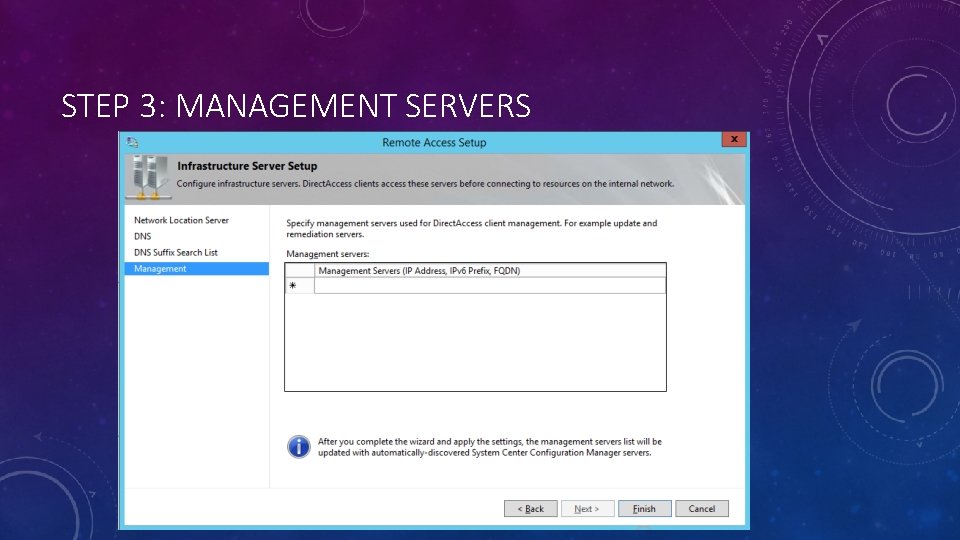Click the Finish button
960x540 pixels.
click(644, 508)
